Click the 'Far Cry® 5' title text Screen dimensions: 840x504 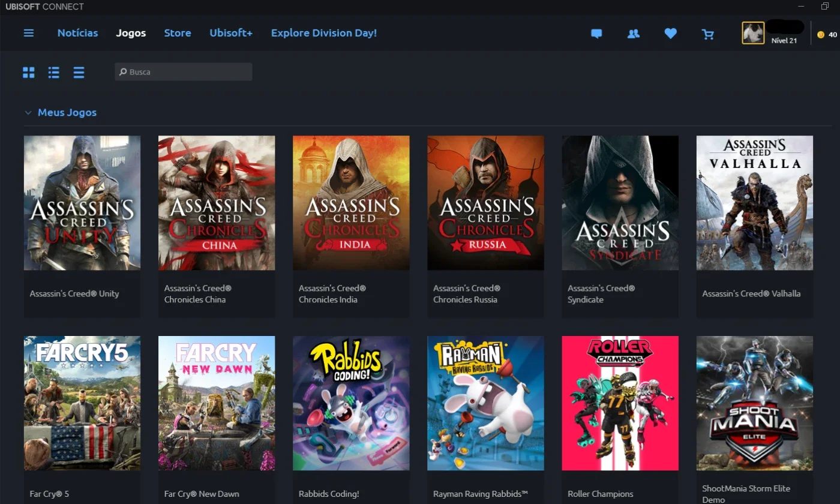(49, 494)
